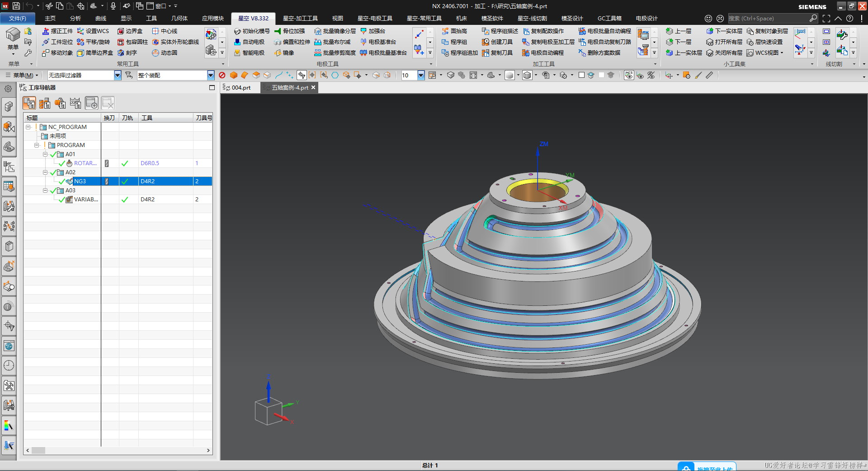Collapse the NC_PROGRAM tree node
The width and height of the screenshot is (868, 471).
click(x=28, y=127)
